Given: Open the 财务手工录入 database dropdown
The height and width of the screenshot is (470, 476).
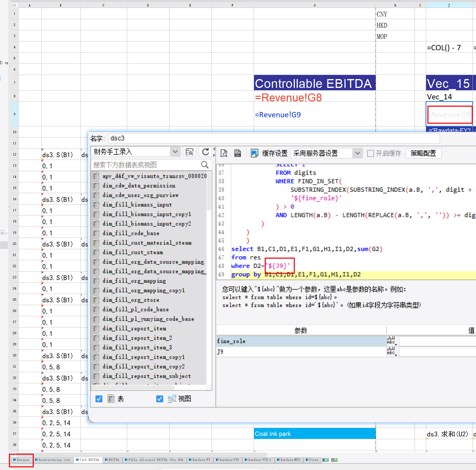Looking at the screenshot, I should [x=175, y=152].
